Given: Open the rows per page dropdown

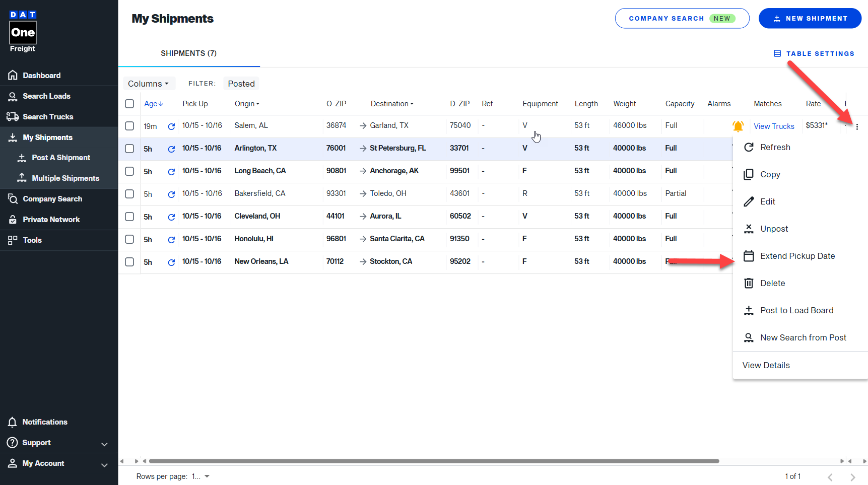Looking at the screenshot, I should (201, 476).
